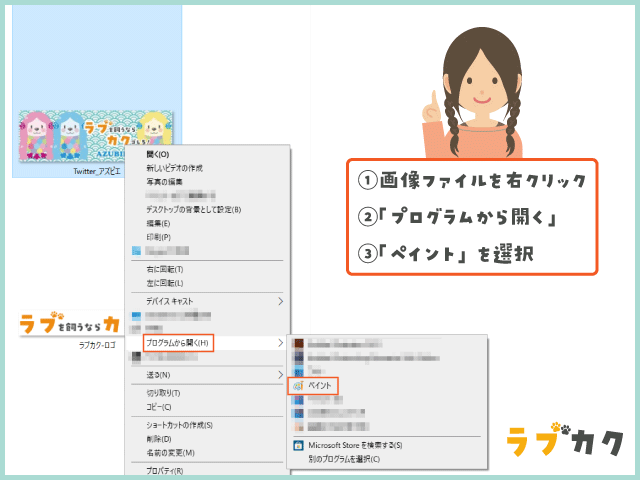Choose Microsoft Store を検索する(S)
Screen dimensions: 640x480
[x=355, y=445]
